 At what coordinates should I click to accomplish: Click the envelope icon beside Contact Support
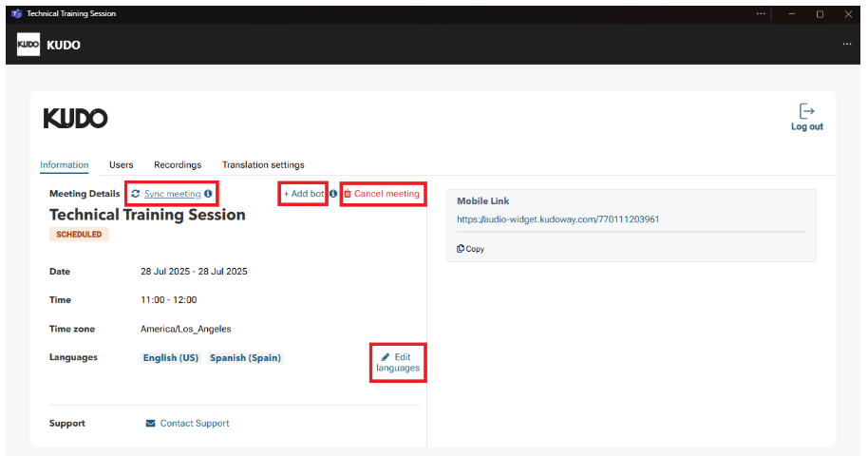pyautogui.click(x=151, y=424)
